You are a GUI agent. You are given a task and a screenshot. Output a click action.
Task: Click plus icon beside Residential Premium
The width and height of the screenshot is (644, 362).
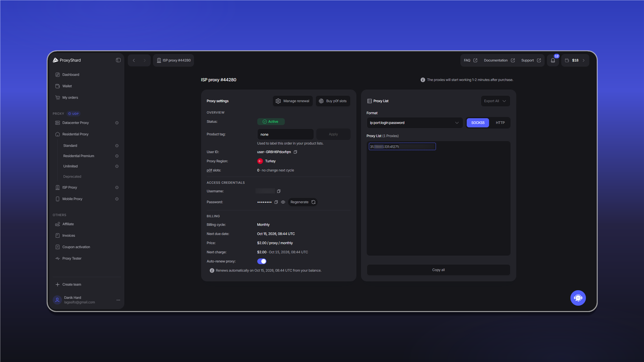tap(117, 156)
